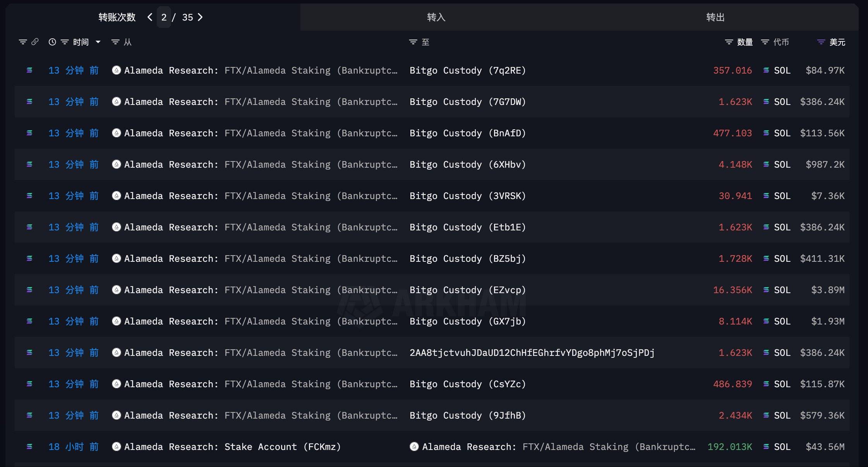Open the 代币 column filter icon
The width and height of the screenshot is (868, 467).
click(765, 42)
